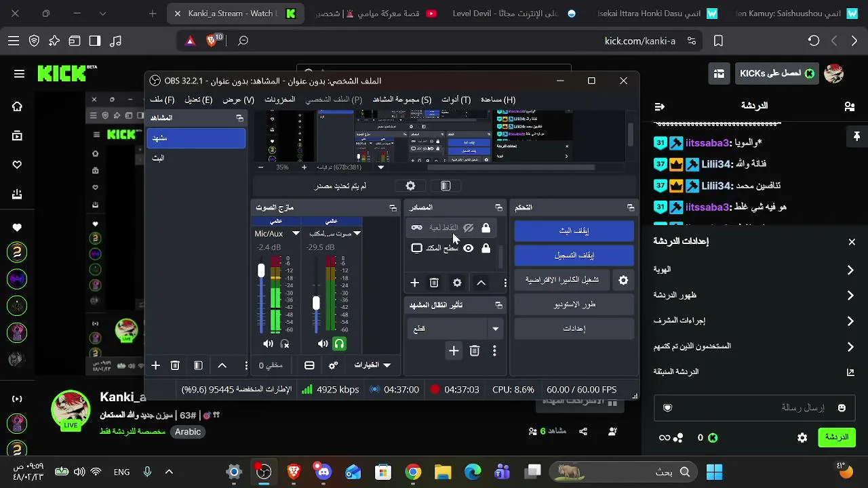This screenshot has height=488, width=868.
Task: Undock the controls panel
Action: click(631, 207)
